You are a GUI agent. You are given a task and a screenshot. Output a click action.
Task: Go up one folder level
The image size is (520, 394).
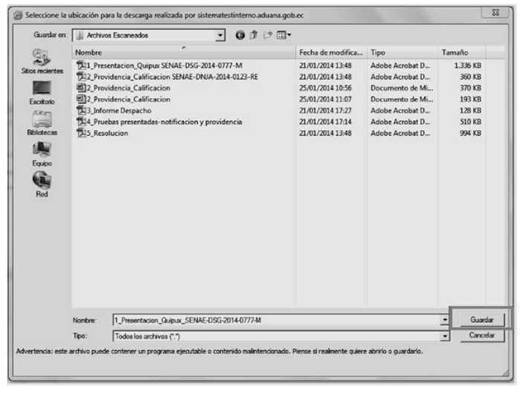coord(254,35)
